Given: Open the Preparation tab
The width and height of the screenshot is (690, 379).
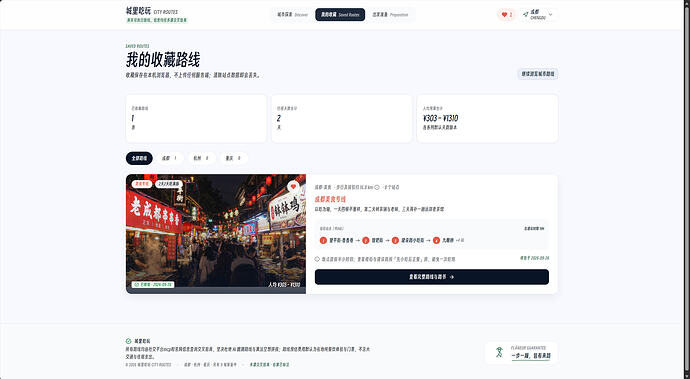Looking at the screenshot, I should pyautogui.click(x=390, y=15).
